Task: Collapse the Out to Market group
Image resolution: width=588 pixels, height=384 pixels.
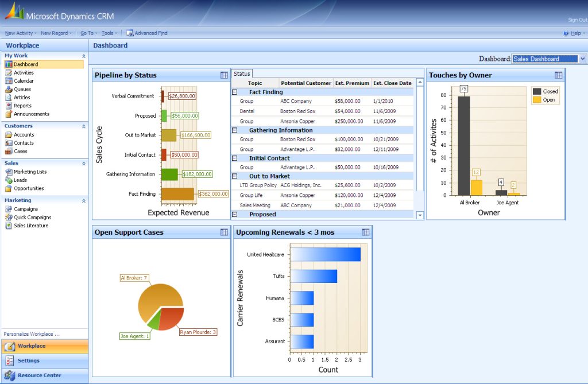Action: [x=234, y=176]
